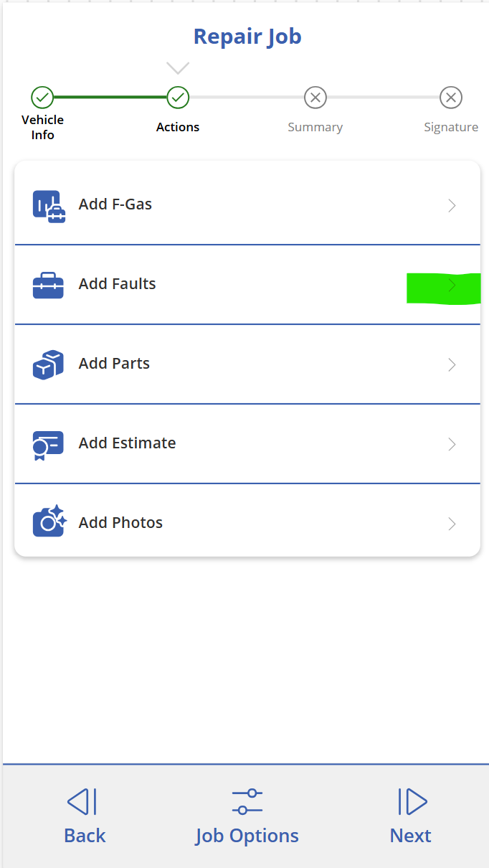This screenshot has width=489, height=868.
Task: Select the Vehicle Info step checkmark
Action: pyautogui.click(x=42, y=97)
